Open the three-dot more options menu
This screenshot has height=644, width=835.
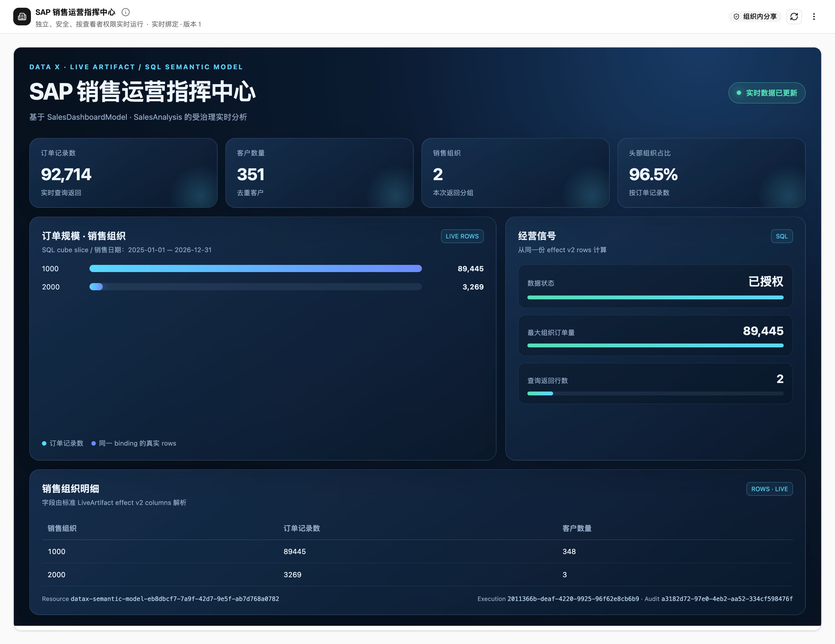pos(814,17)
